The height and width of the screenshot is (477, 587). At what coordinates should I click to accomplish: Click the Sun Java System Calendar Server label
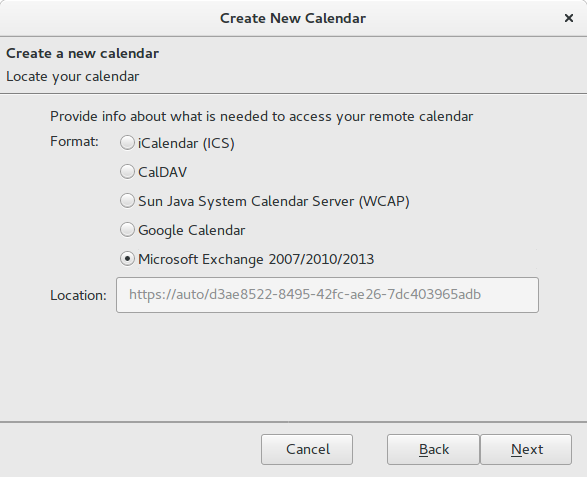pyautogui.click(x=274, y=201)
